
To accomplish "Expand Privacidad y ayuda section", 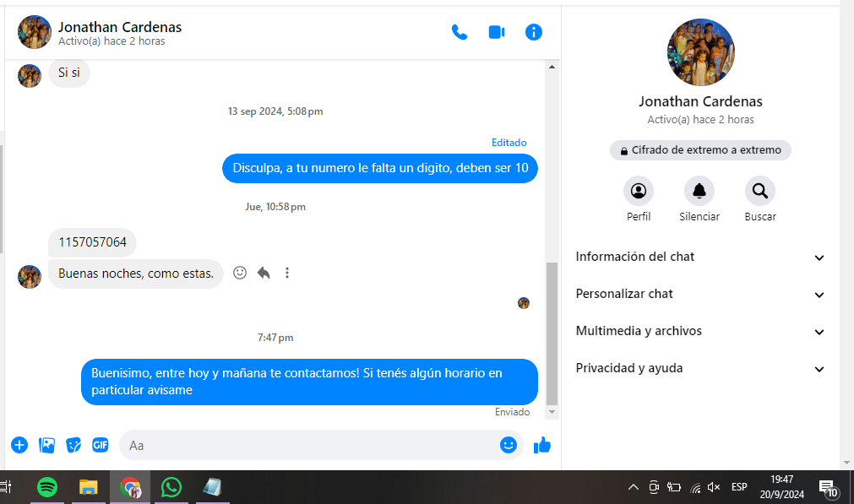I will (x=700, y=368).
